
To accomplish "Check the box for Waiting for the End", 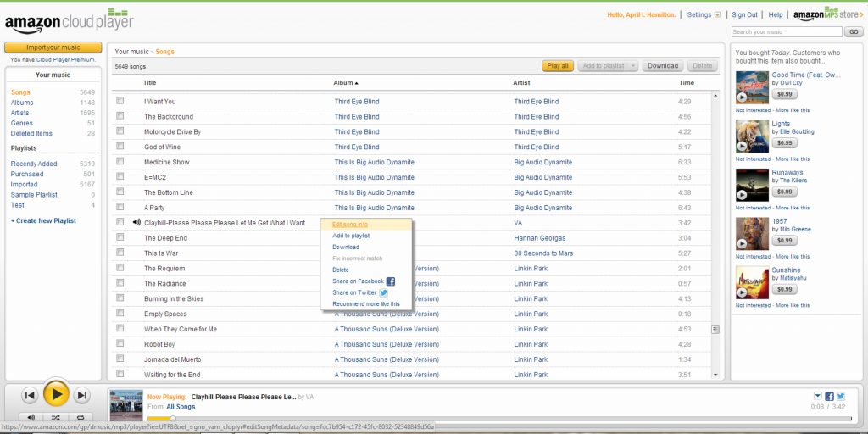I will coord(120,374).
